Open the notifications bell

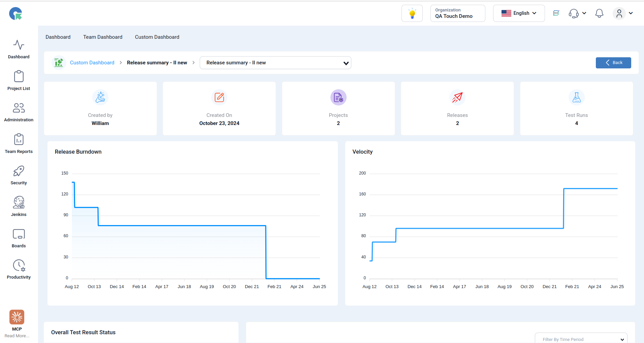click(x=599, y=13)
